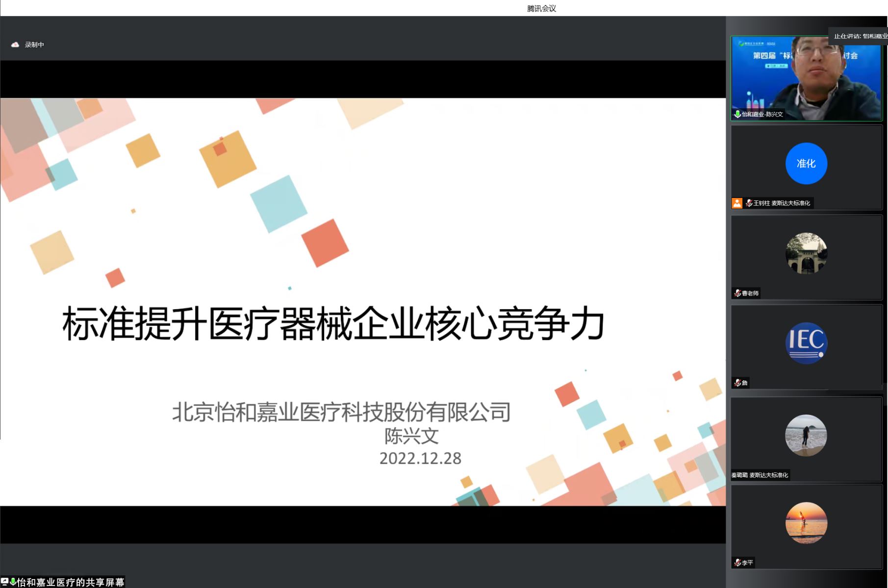
Task: Click the 怡和嘉业医疗的共享屏幕 label
Action: (71, 582)
